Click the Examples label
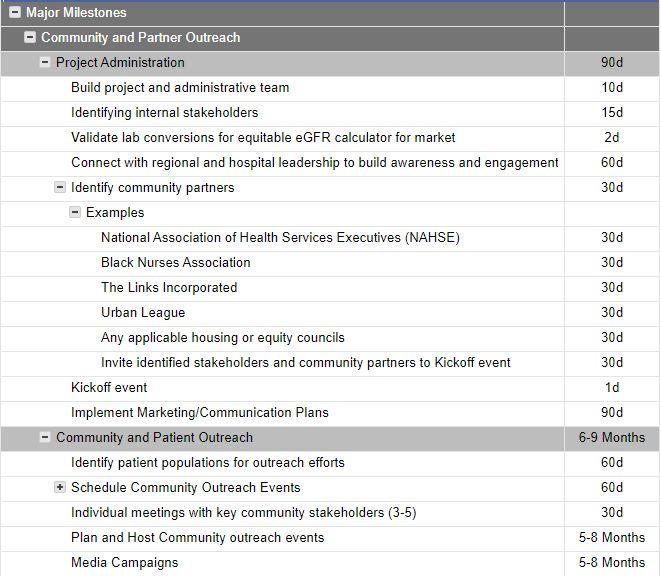 [115, 213]
